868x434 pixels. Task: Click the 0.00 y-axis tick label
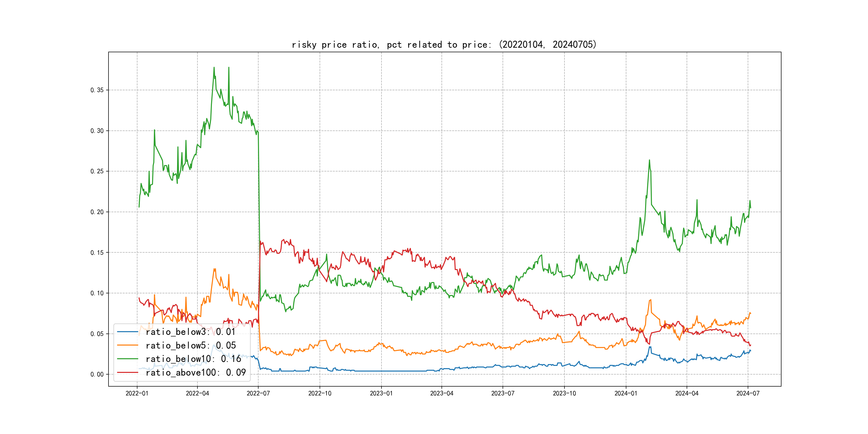tap(97, 374)
